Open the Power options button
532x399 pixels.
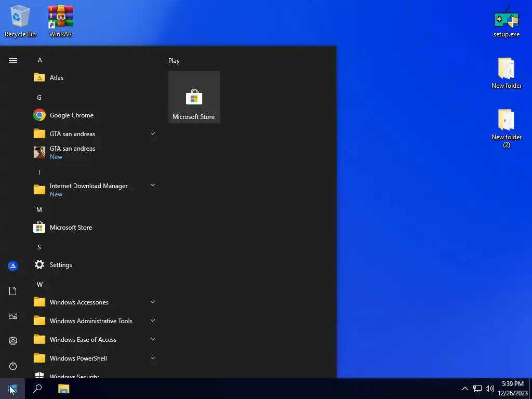point(13,366)
